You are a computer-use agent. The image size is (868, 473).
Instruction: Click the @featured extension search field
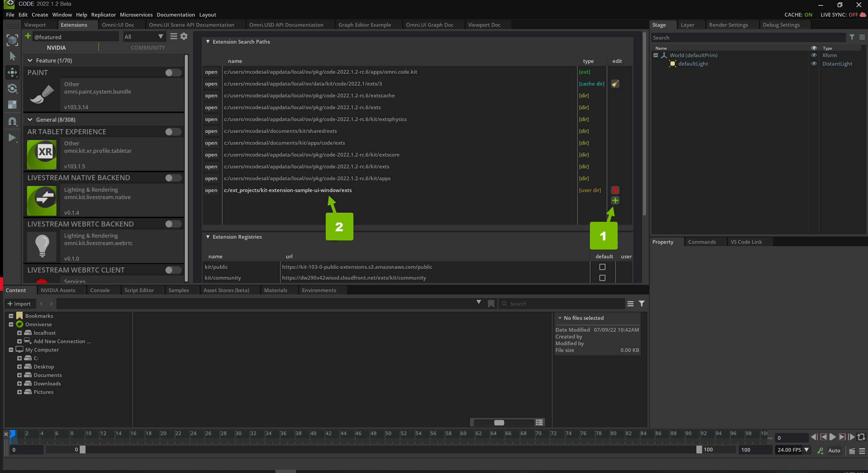point(76,37)
